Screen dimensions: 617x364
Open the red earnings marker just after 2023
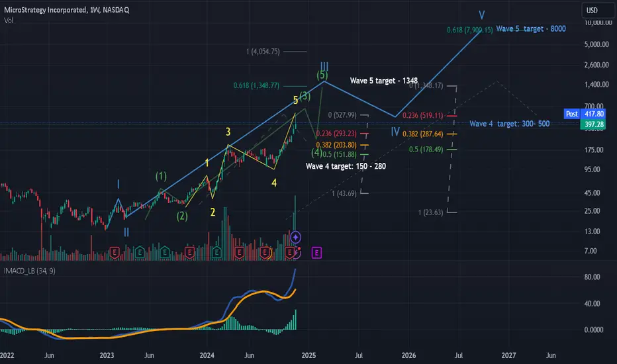click(x=115, y=252)
